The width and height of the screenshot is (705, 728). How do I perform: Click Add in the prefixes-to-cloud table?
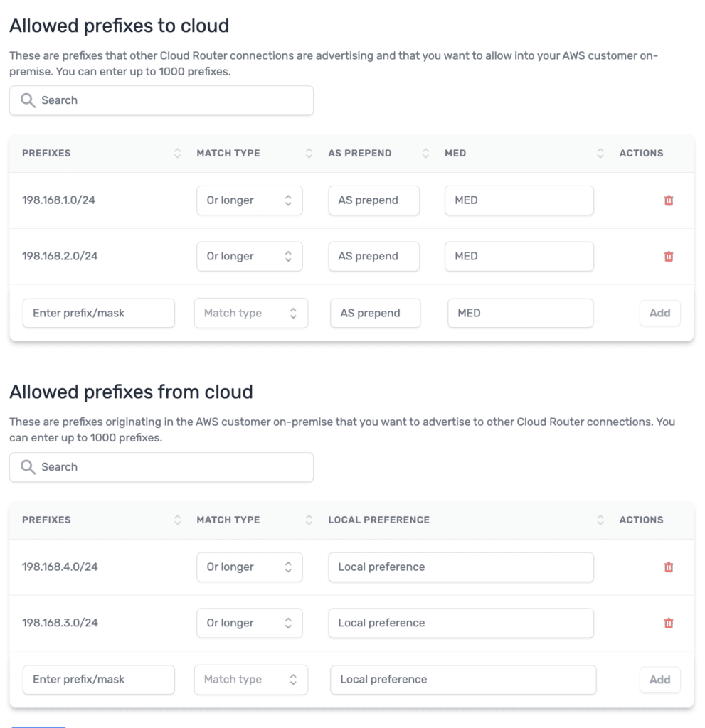(659, 313)
